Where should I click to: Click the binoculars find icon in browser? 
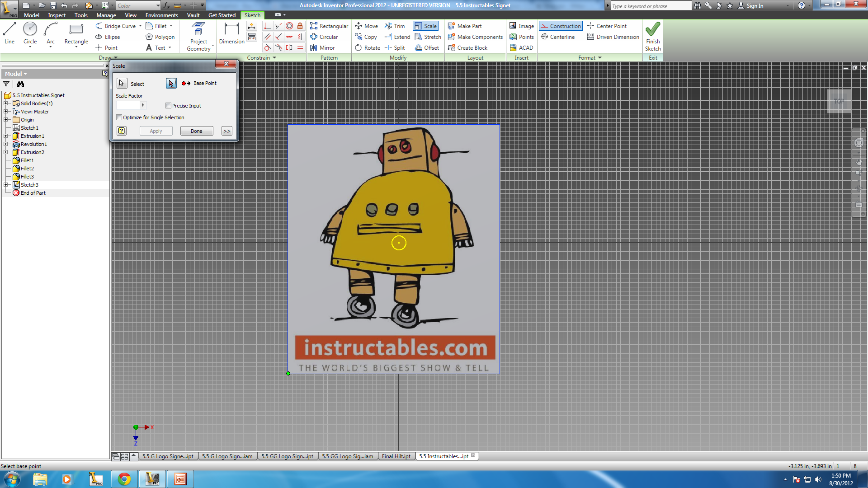[x=20, y=84]
